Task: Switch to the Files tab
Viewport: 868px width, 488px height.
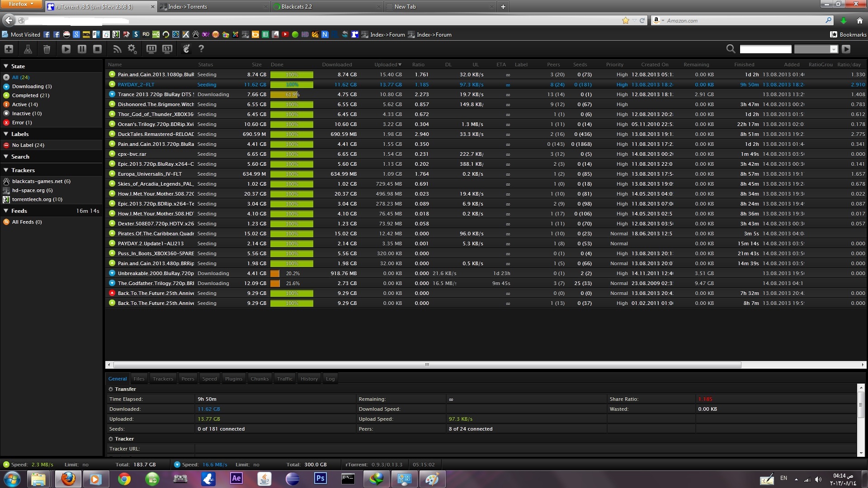Action: [139, 379]
